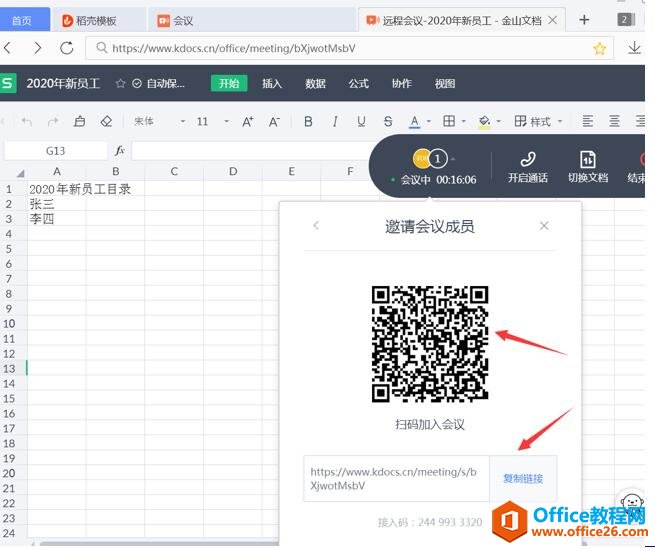This screenshot has height=549, width=655.
Task: Toggle underline text formatting
Action: 361,122
